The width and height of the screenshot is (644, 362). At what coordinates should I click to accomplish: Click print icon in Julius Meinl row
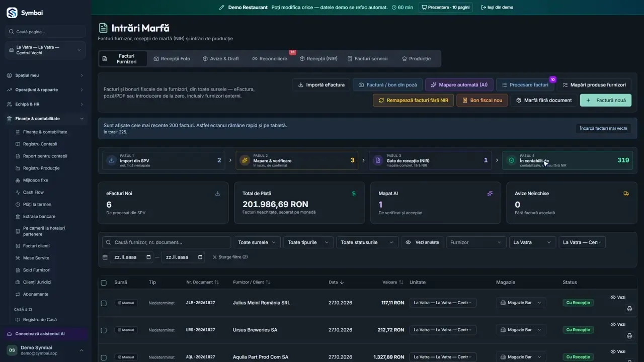(629, 309)
